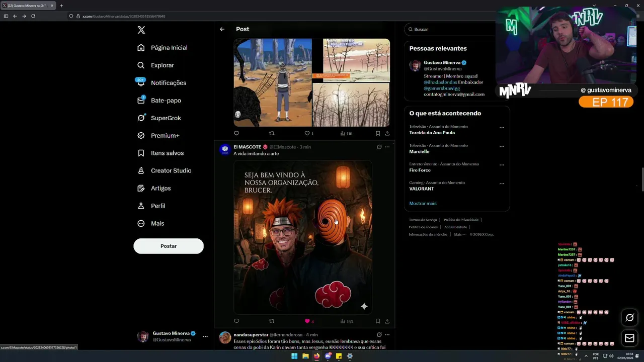Viewport: 644px width, 362px height.
Task: Click the X logo in sidebar
Action: 141,30
